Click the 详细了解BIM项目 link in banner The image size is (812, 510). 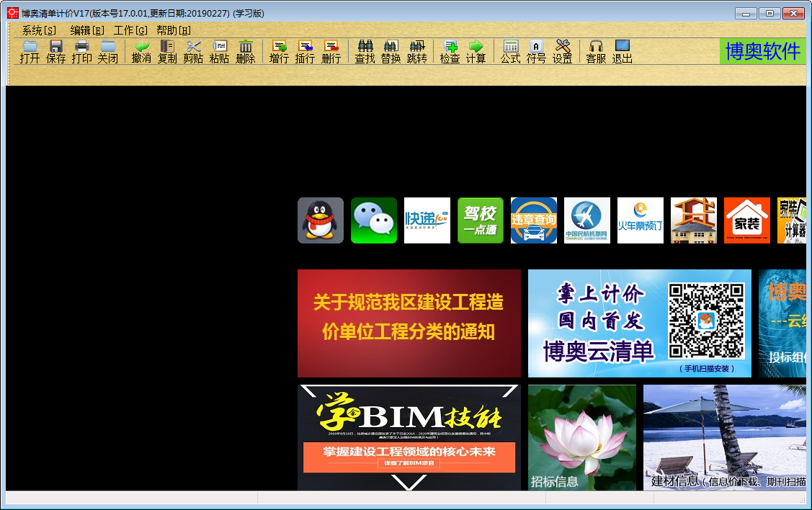(x=409, y=463)
